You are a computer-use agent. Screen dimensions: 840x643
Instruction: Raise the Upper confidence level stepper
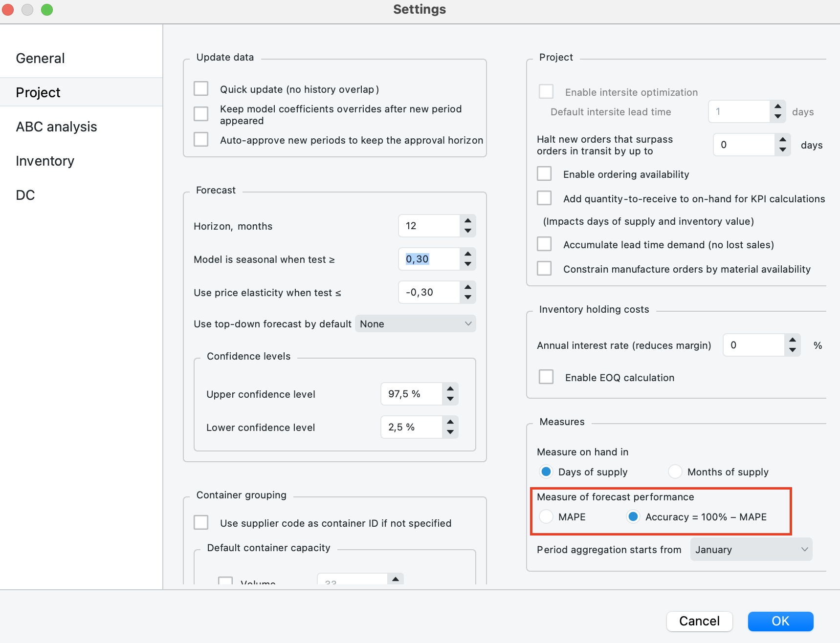[450, 389]
